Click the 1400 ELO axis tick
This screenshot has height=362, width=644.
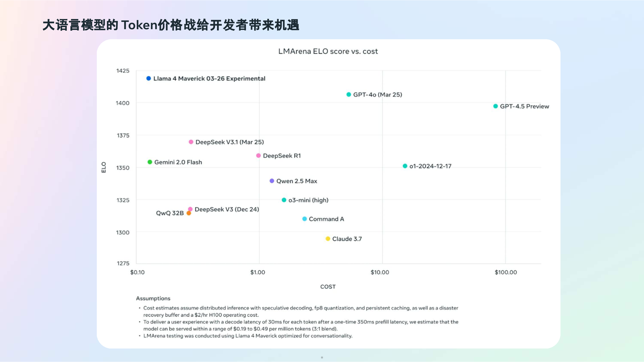pyautogui.click(x=123, y=103)
